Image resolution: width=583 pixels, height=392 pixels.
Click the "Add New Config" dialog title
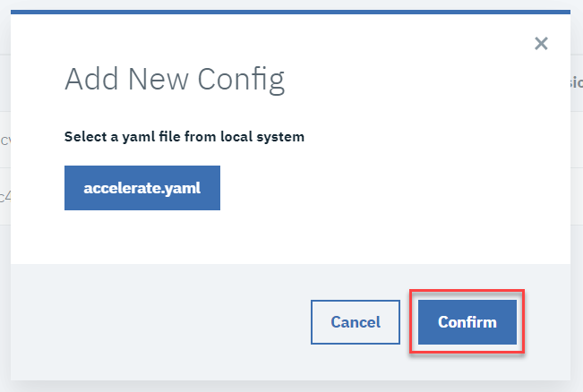click(x=174, y=81)
